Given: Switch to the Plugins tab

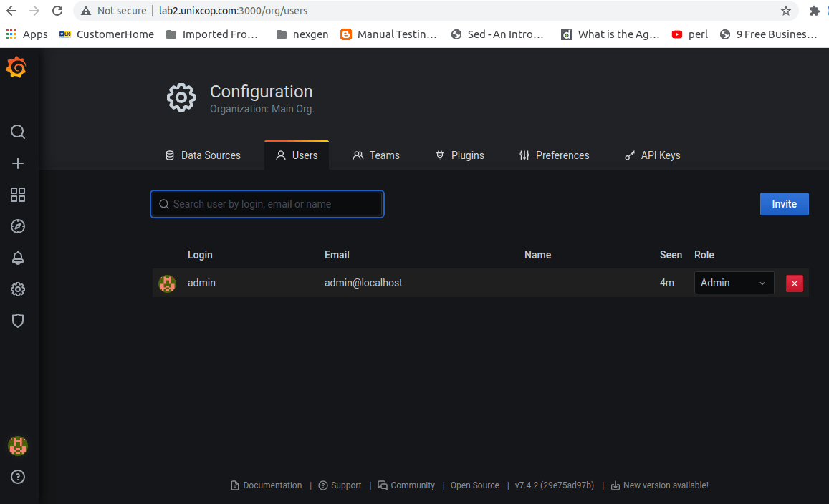Looking at the screenshot, I should (x=459, y=155).
